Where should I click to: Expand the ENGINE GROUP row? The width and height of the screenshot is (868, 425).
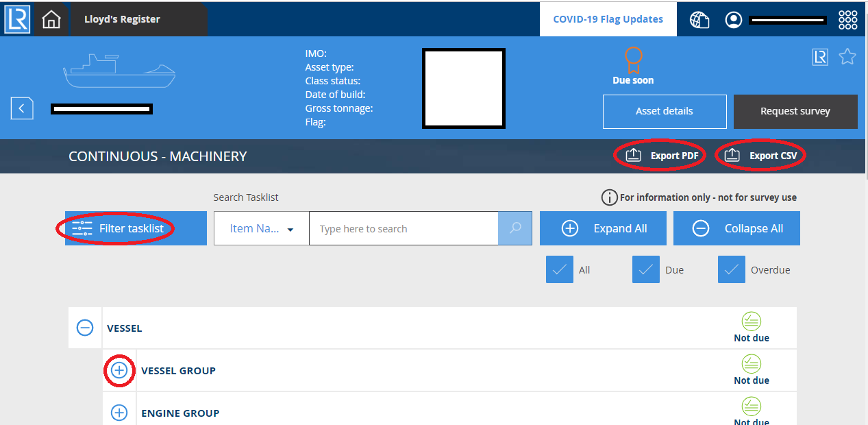119,413
